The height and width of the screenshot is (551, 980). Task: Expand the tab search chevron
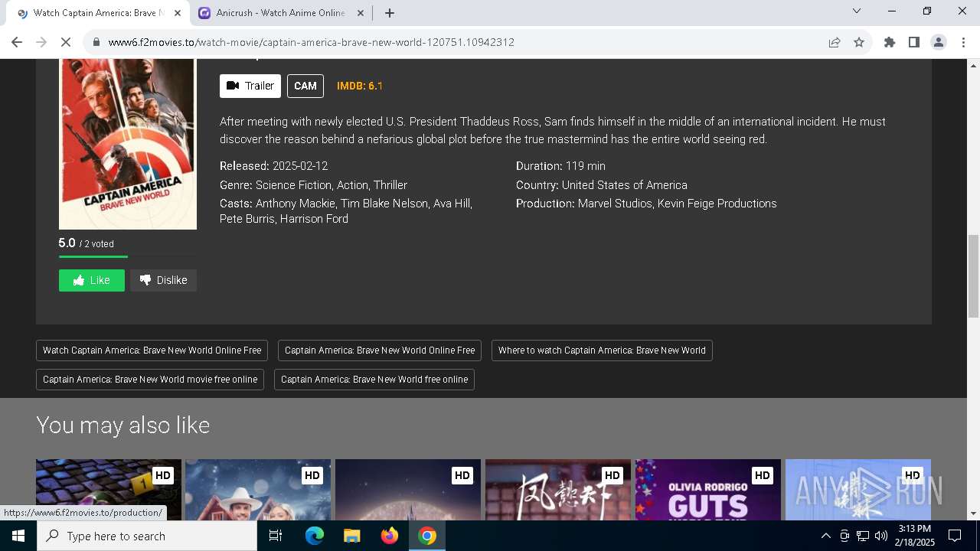tap(857, 11)
